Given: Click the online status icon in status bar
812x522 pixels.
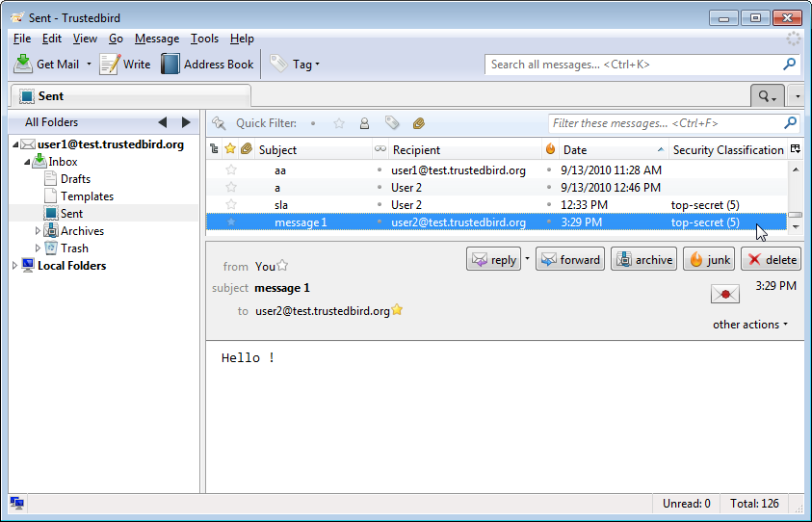Looking at the screenshot, I should tap(16, 503).
